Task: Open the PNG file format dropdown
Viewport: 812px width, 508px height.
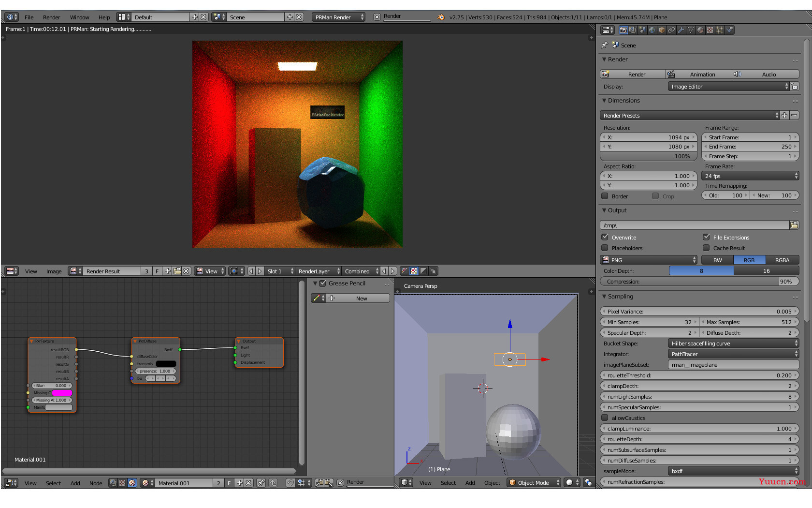Action: [x=649, y=260]
